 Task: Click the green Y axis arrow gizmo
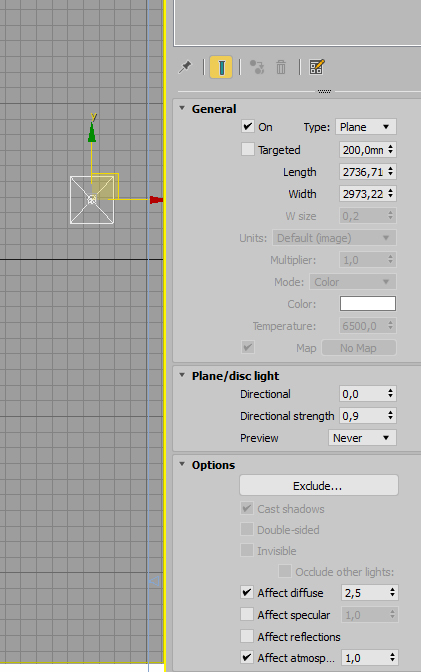(x=92, y=132)
